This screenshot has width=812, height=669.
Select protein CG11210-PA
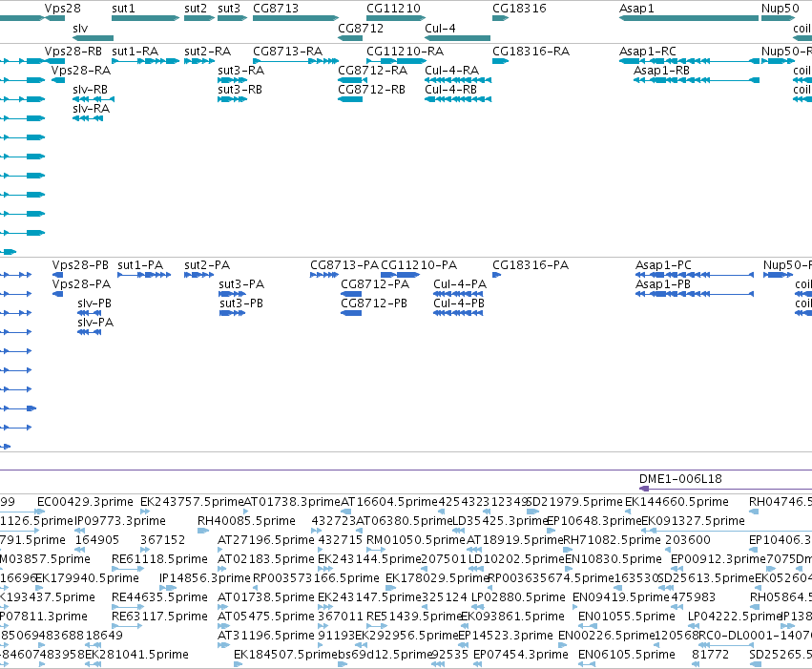pyautogui.click(x=419, y=265)
